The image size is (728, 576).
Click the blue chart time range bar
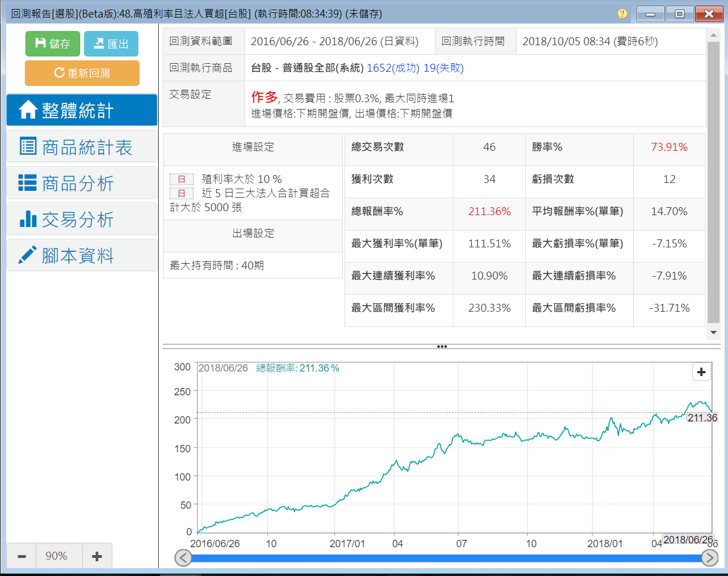[446, 558]
